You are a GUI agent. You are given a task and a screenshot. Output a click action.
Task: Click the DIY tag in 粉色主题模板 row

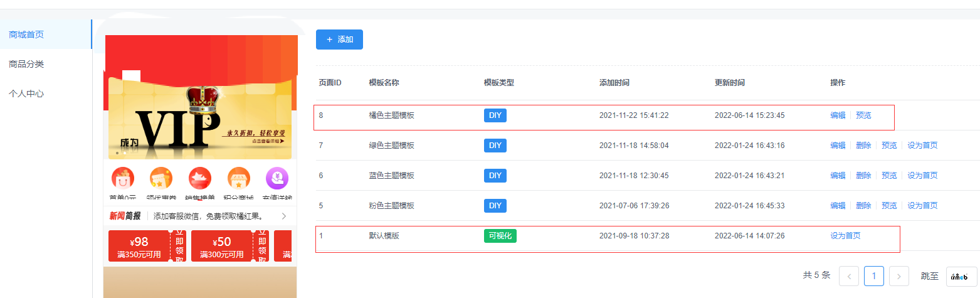(495, 206)
